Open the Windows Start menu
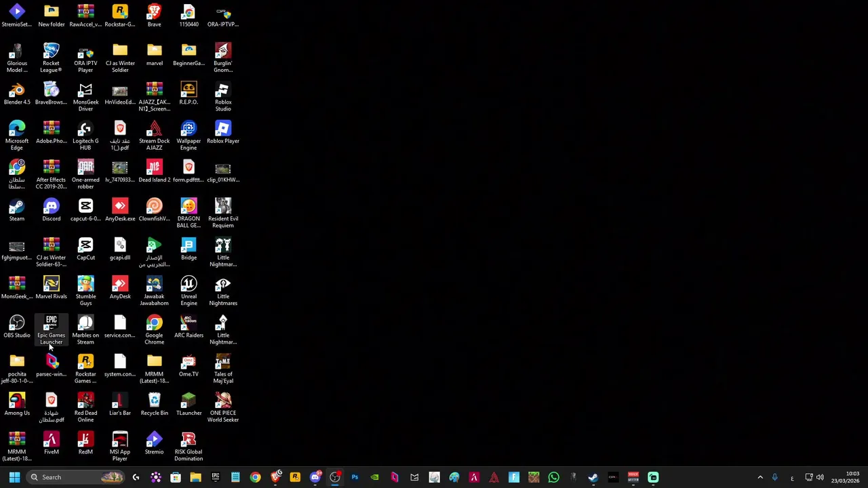This screenshot has height=488, width=868. pos(14,477)
